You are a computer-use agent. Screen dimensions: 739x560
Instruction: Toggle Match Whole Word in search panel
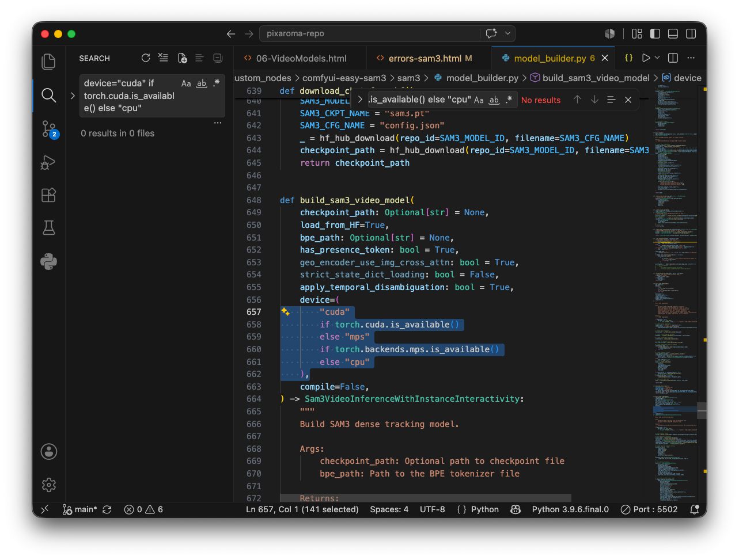tap(202, 83)
